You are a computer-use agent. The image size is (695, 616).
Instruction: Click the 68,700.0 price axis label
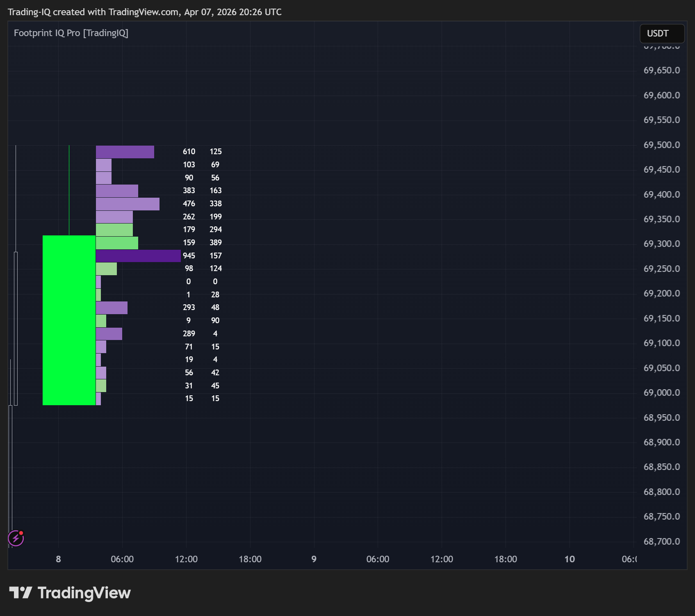(662, 542)
